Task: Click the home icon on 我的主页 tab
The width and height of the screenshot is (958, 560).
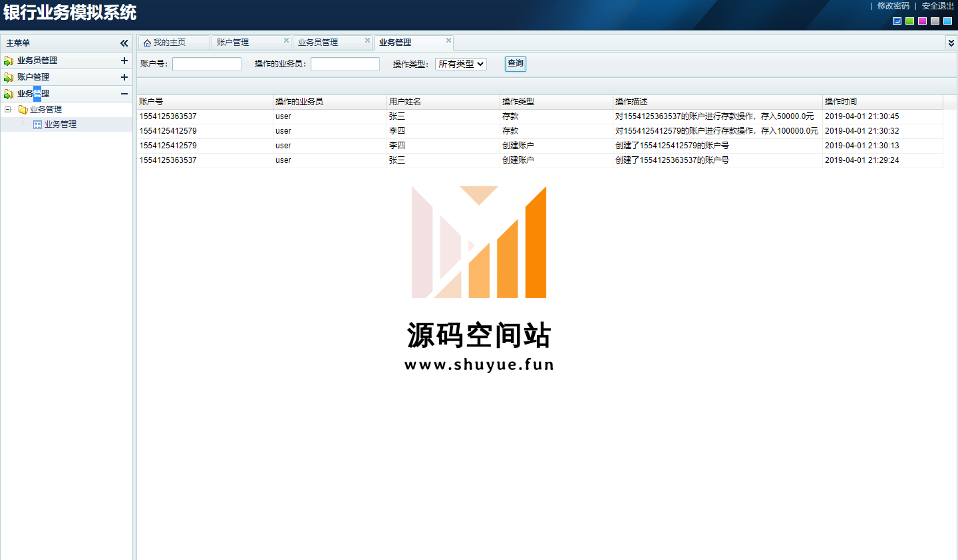Action: 147,43
